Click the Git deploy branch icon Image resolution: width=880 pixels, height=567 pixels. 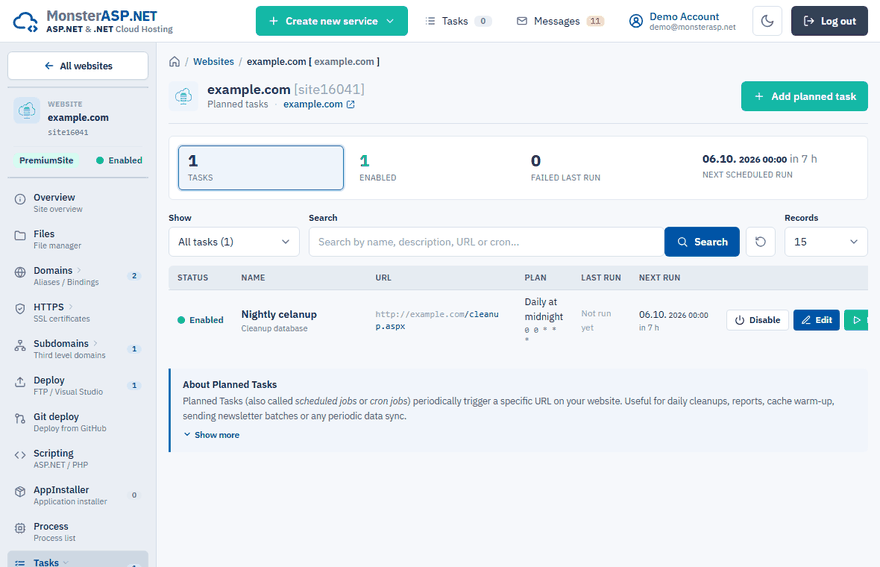pyautogui.click(x=20, y=419)
